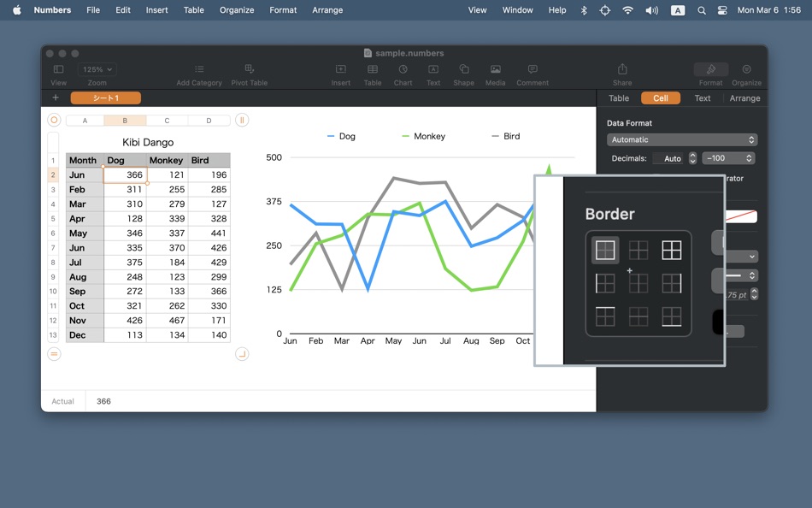The height and width of the screenshot is (508, 812).
Task: Add a new sheet with plus button
Action: pos(56,98)
